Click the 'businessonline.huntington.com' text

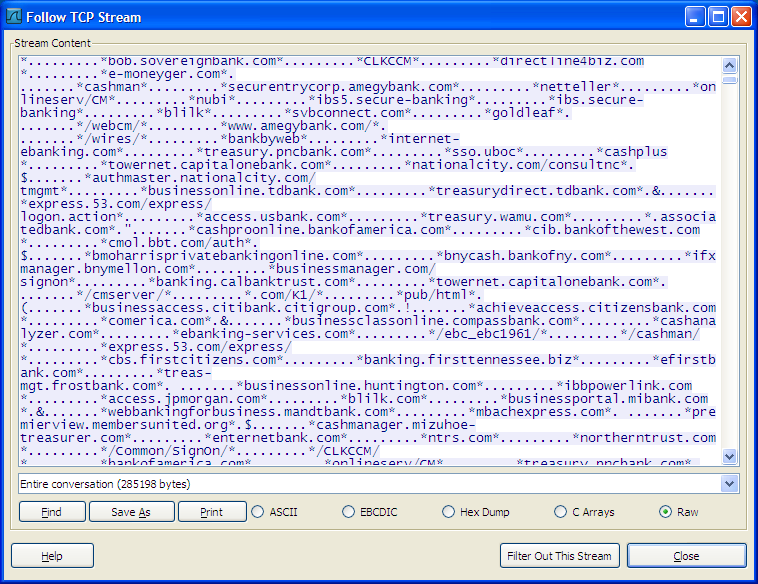360,385
